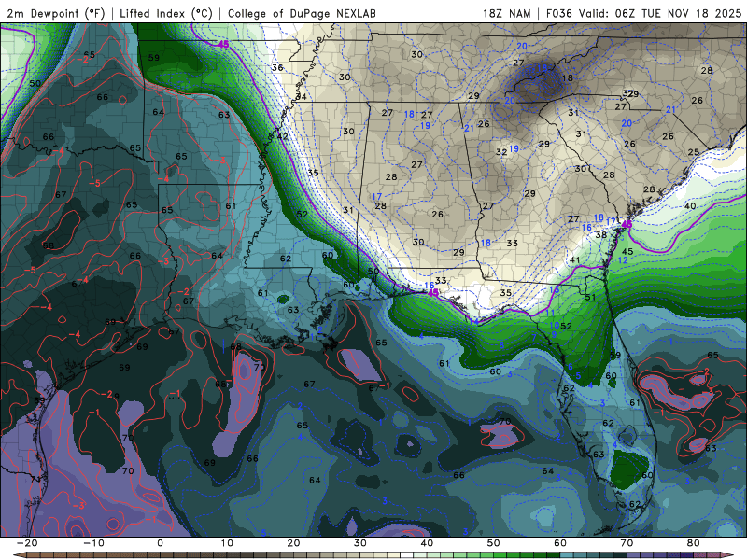Click the '-20' color scale label

point(27,543)
